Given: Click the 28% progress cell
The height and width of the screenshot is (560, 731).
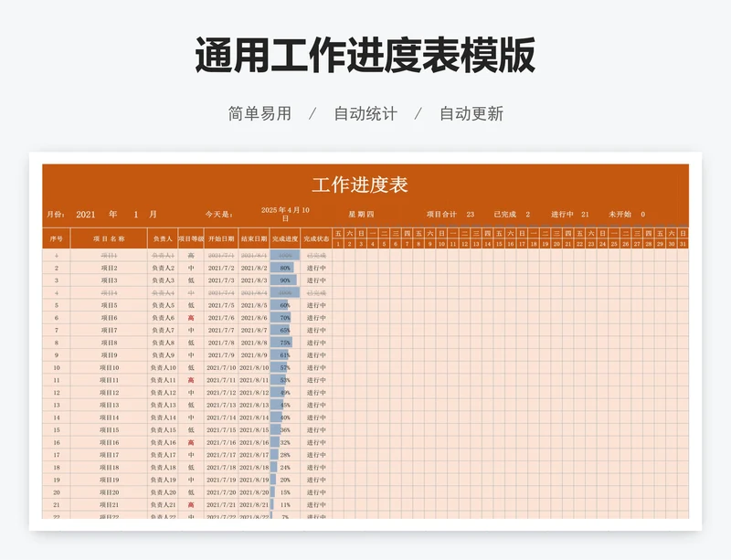Looking at the screenshot, I should pyautogui.click(x=285, y=455).
